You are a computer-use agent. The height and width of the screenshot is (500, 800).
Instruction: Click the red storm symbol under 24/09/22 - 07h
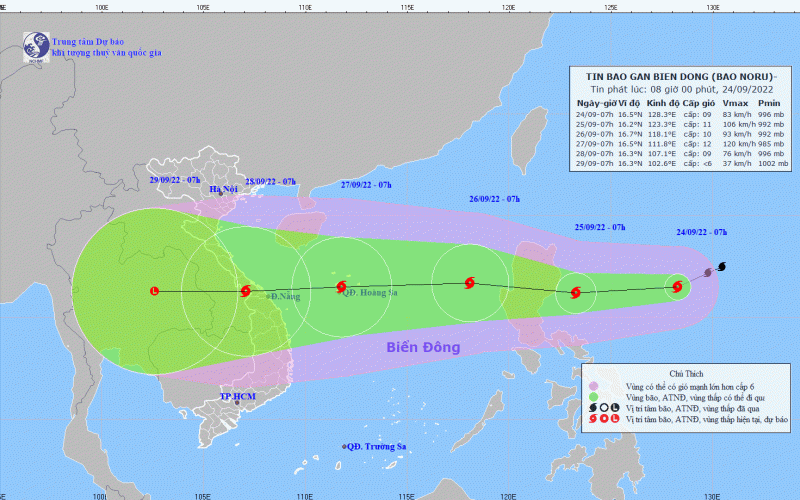coord(677,288)
